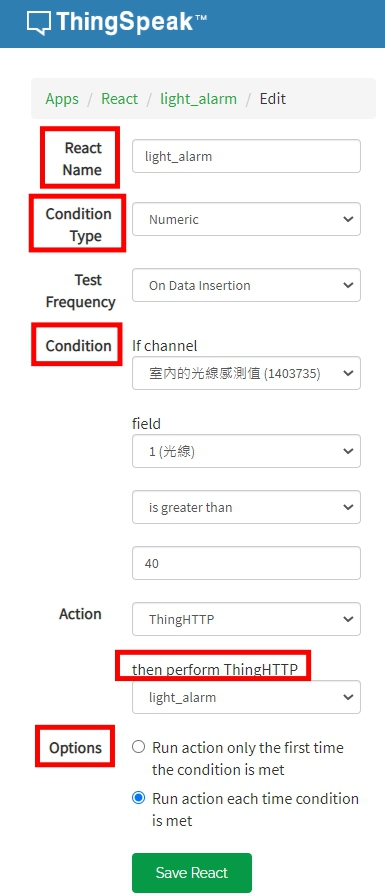The height and width of the screenshot is (896, 385).
Task: Open the If channel selection dropdown
Action: 246,373
